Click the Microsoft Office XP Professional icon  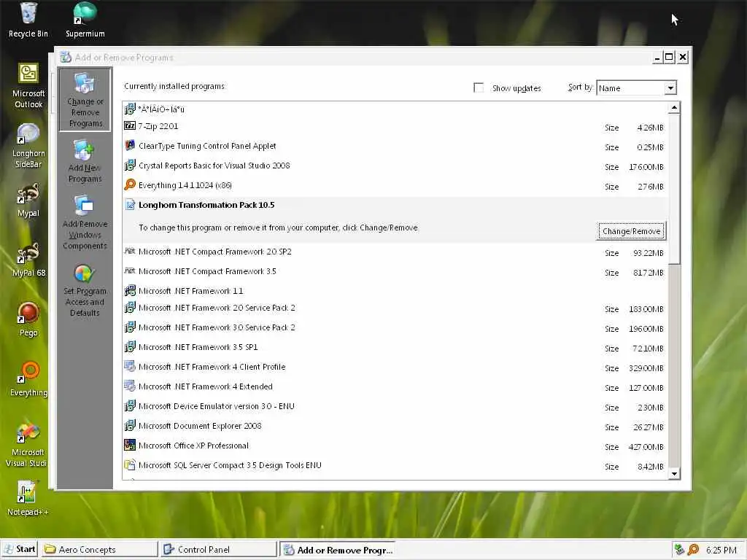(x=130, y=446)
